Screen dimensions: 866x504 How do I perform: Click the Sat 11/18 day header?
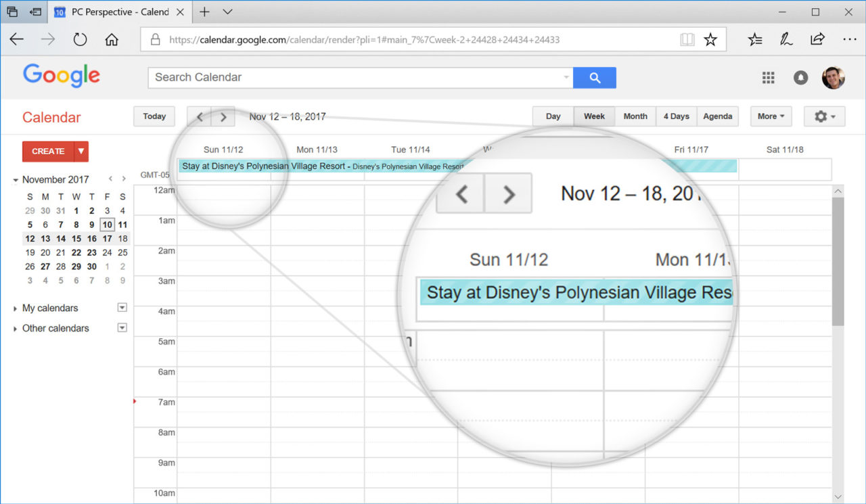point(785,150)
